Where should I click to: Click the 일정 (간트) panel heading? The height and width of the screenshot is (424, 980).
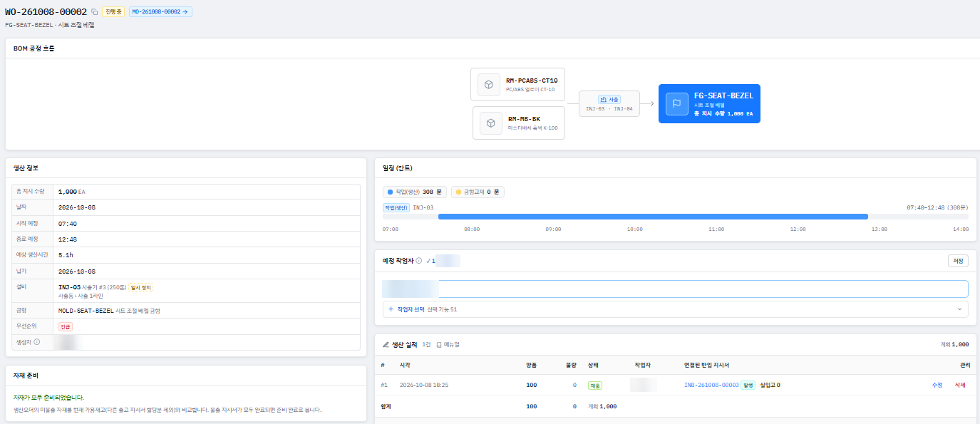pos(398,168)
